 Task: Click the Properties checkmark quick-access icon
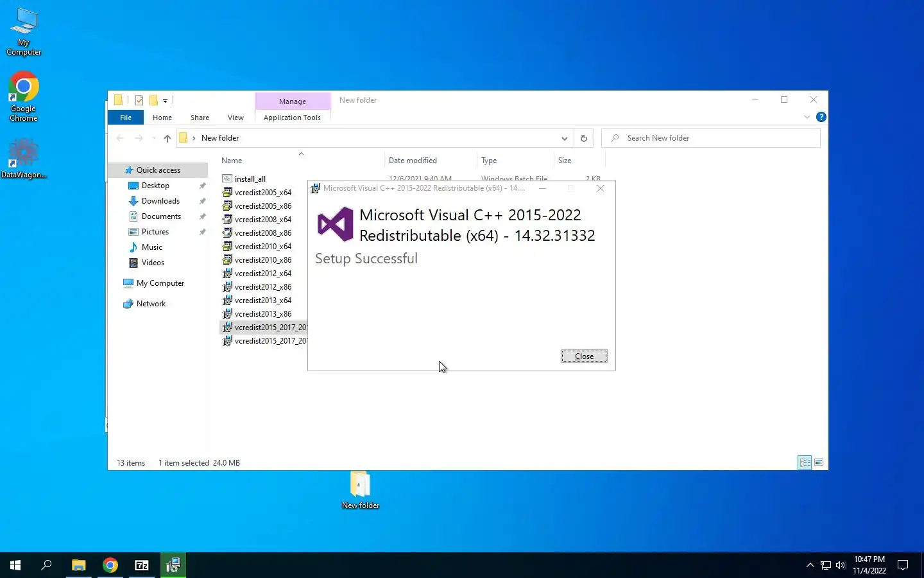click(139, 100)
